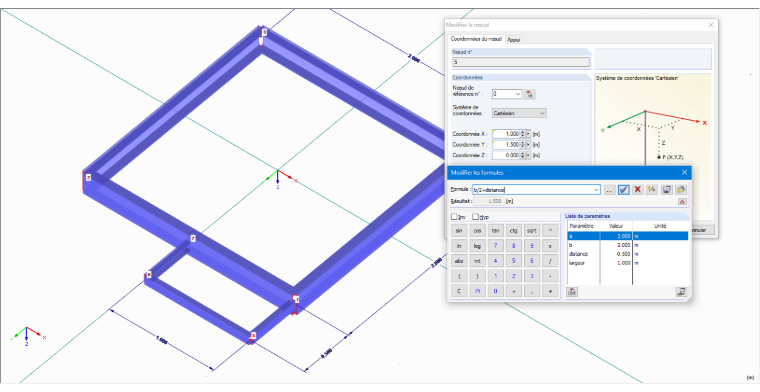
Task: Click the bottom-right parameter list settings icon
Action: pyautogui.click(x=682, y=291)
